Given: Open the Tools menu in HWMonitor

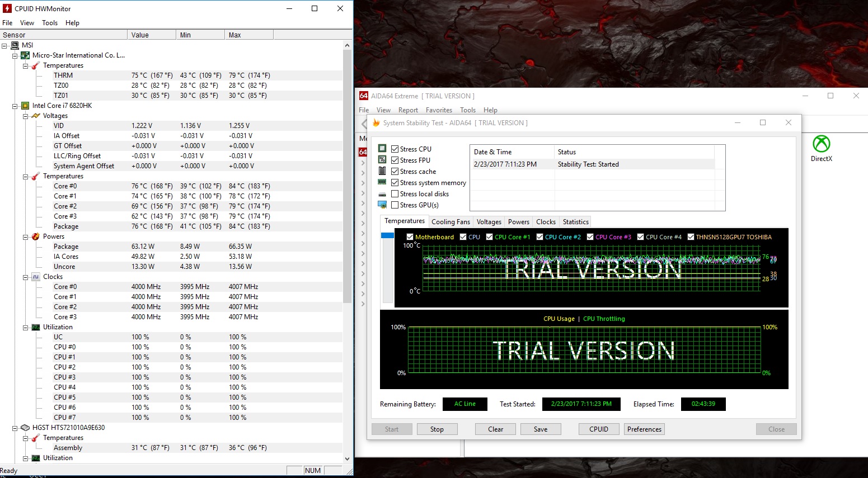Looking at the screenshot, I should pos(50,23).
